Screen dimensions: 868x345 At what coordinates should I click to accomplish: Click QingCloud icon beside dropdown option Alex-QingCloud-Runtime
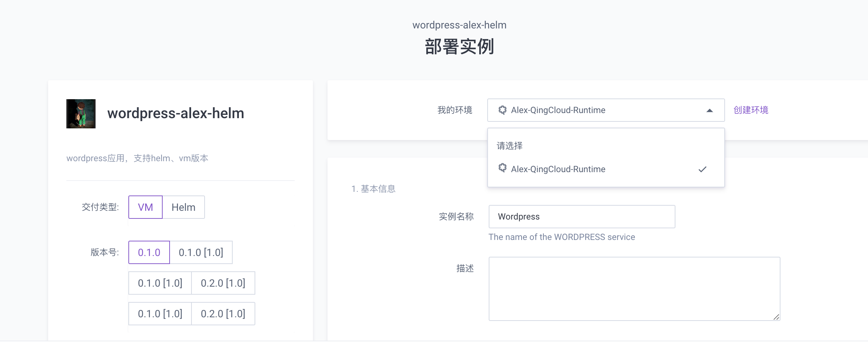click(x=503, y=168)
